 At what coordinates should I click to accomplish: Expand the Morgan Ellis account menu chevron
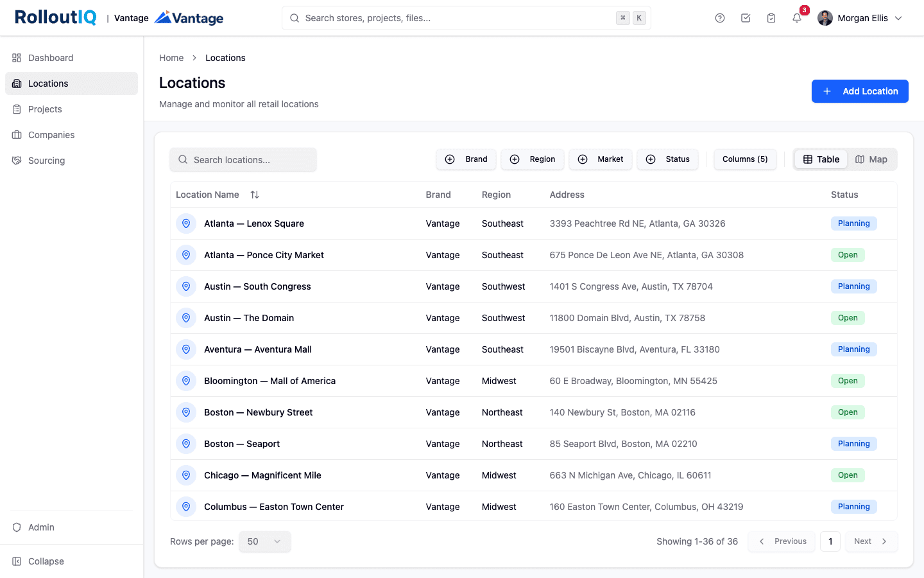pyautogui.click(x=898, y=18)
